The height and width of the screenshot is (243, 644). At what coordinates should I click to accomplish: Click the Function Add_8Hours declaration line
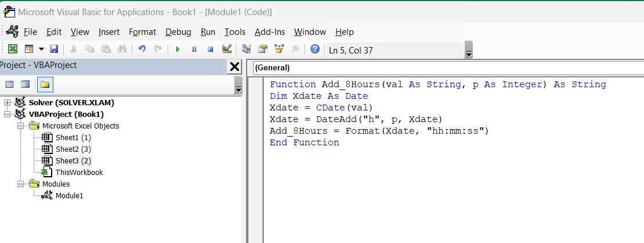coord(438,84)
